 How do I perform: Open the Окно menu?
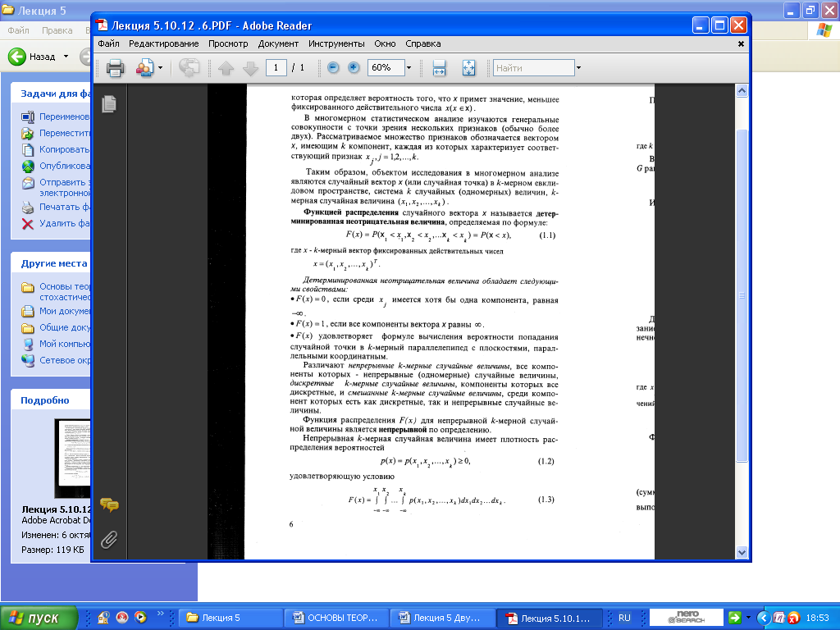[x=385, y=44]
